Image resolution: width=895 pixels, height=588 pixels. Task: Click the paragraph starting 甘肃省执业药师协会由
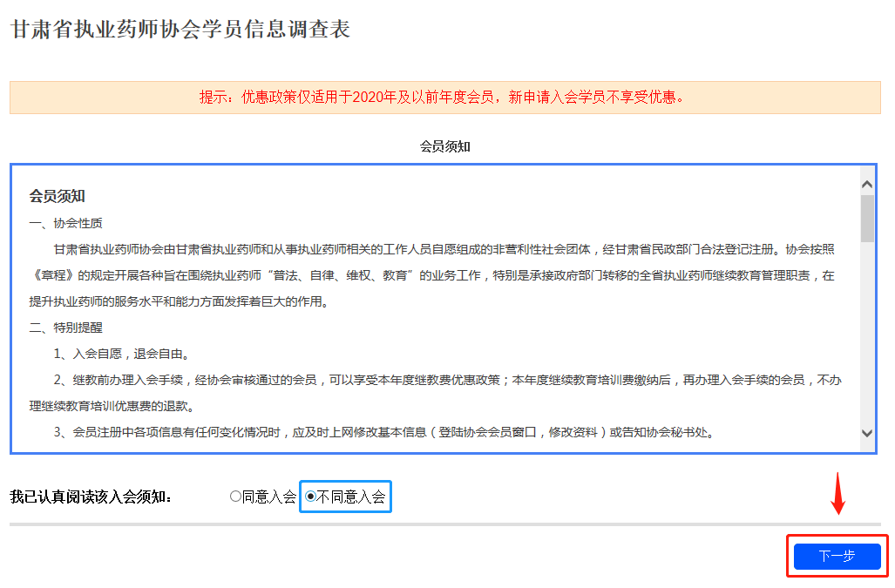432,275
